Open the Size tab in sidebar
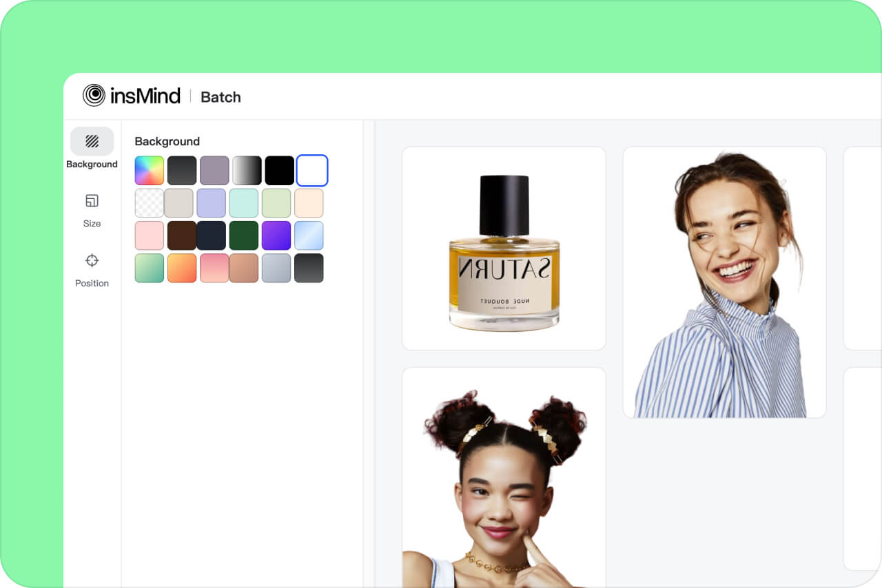The width and height of the screenshot is (882, 588). (92, 210)
